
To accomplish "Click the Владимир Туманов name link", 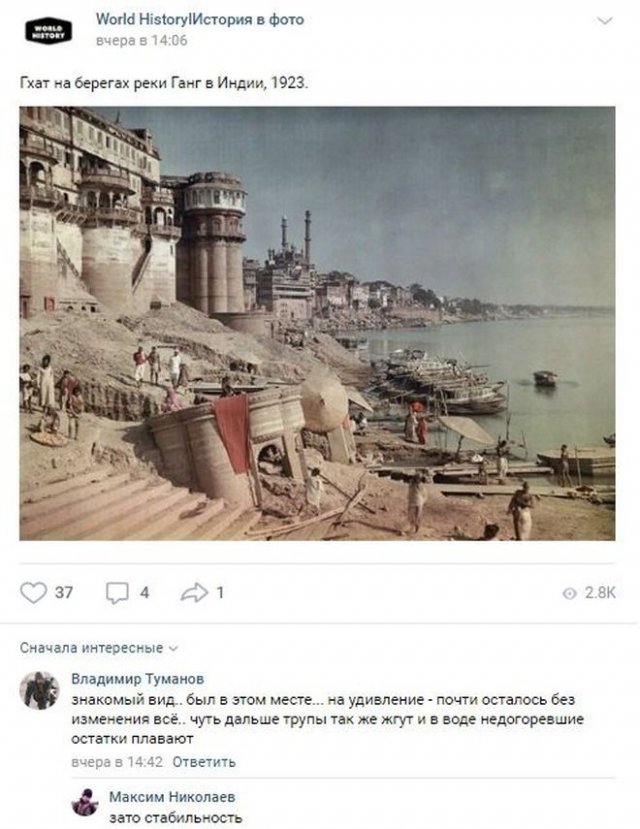I will (x=137, y=679).
